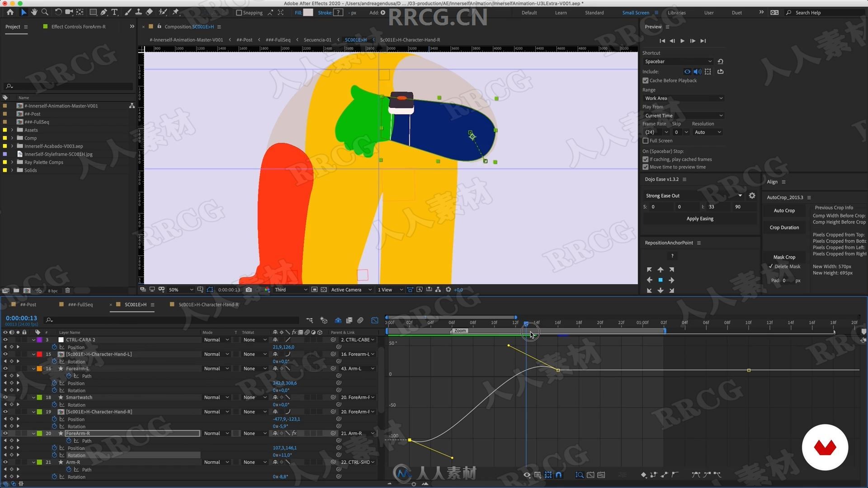Enable motion blur switch in timeline
The width and height of the screenshot is (868, 488).
(360, 320)
